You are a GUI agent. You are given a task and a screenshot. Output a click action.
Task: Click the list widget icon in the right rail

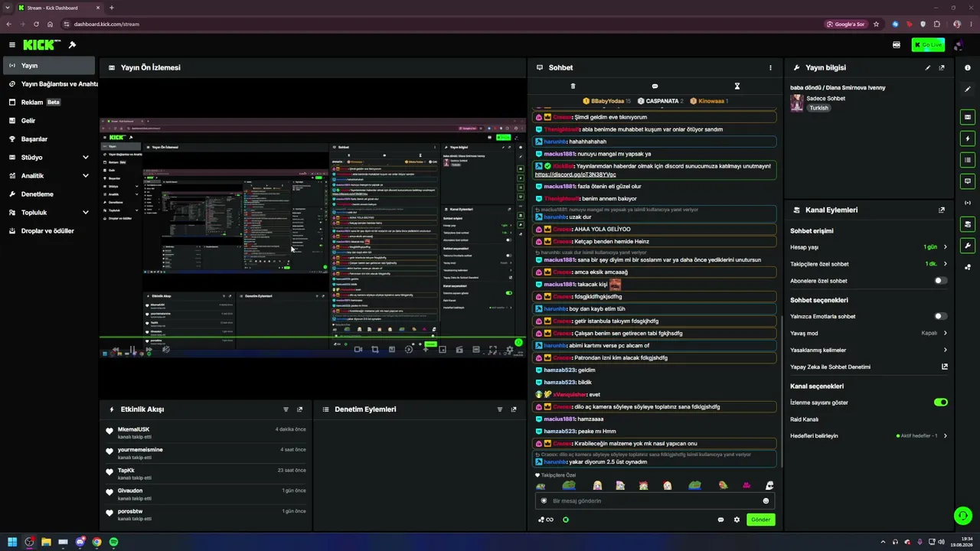(x=968, y=160)
